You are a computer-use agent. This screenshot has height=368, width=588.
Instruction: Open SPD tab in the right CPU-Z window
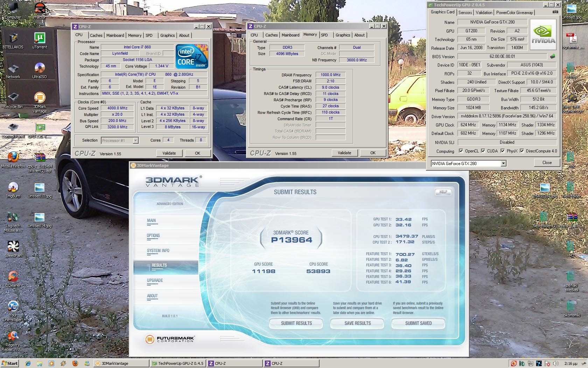[324, 35]
